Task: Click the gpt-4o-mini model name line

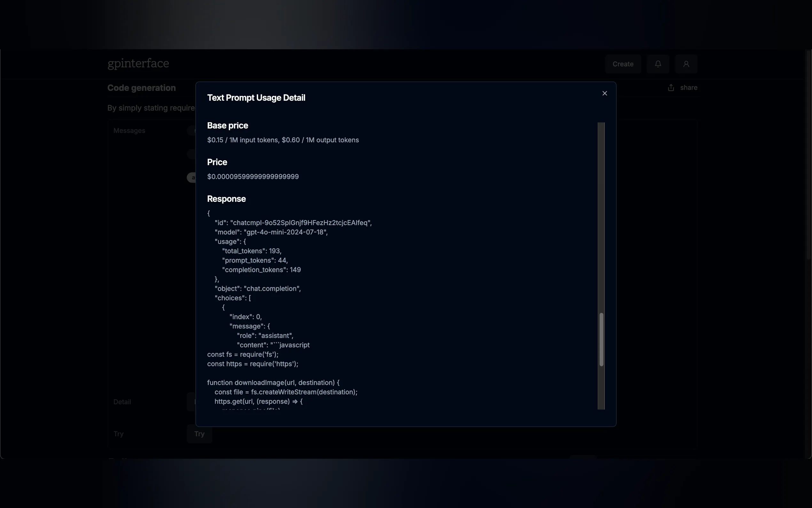Action: [x=285, y=232]
